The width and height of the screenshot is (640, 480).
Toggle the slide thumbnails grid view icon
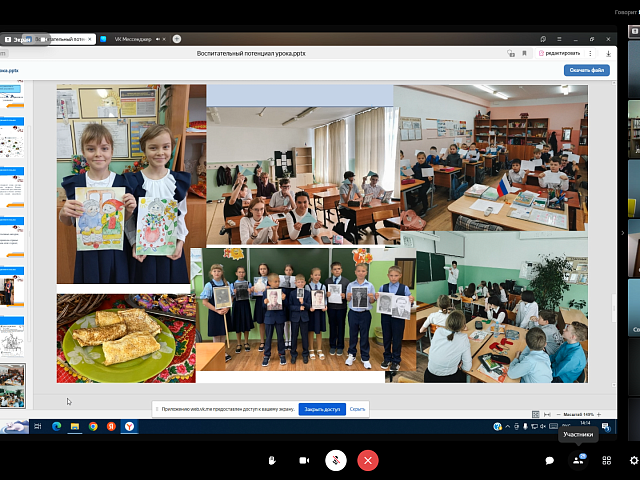(536, 414)
